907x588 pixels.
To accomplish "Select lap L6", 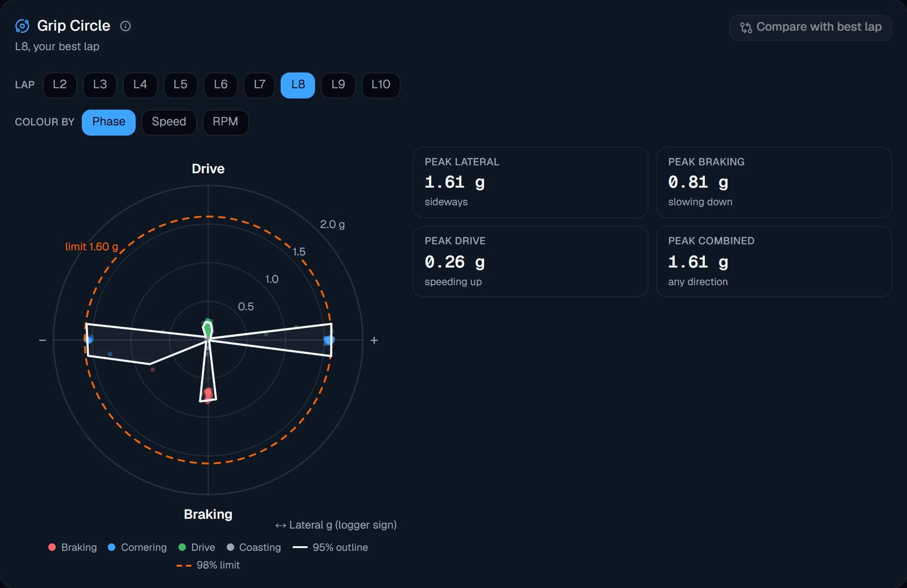I will pyautogui.click(x=221, y=85).
